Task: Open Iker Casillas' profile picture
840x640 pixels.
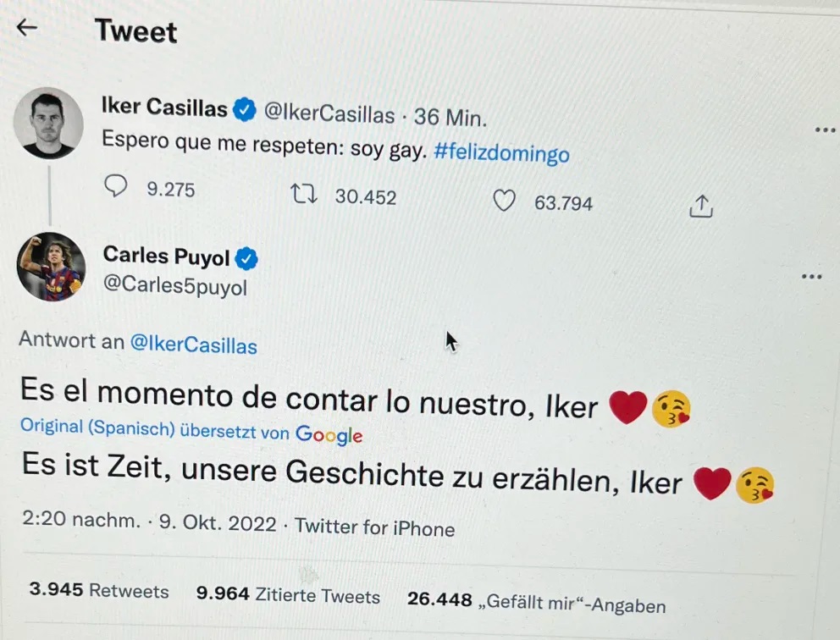Action: coord(48,124)
